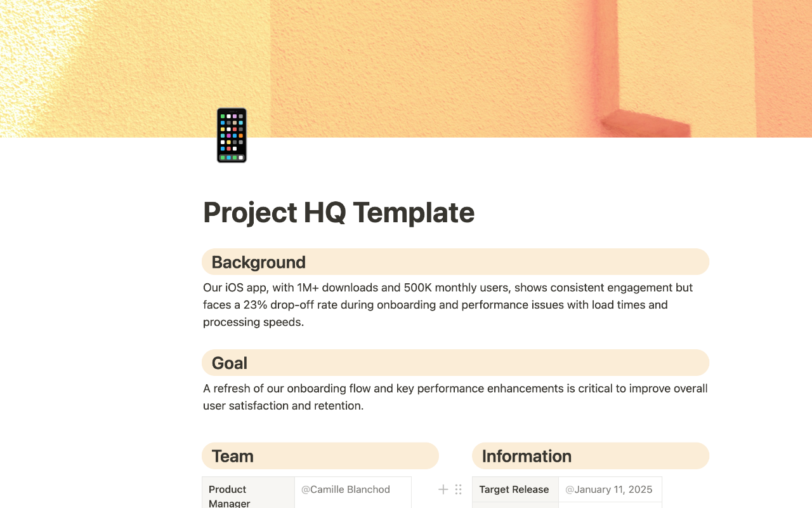This screenshot has height=508, width=812.
Task: Open the @Camille Blanchod person mention
Action: (x=346, y=490)
